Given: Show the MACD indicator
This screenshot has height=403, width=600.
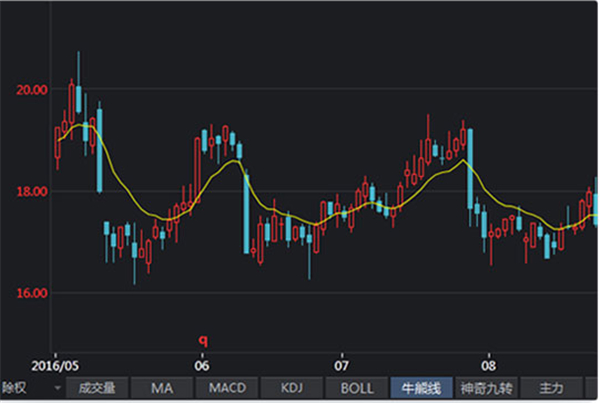Looking at the screenshot, I should pos(227,387).
